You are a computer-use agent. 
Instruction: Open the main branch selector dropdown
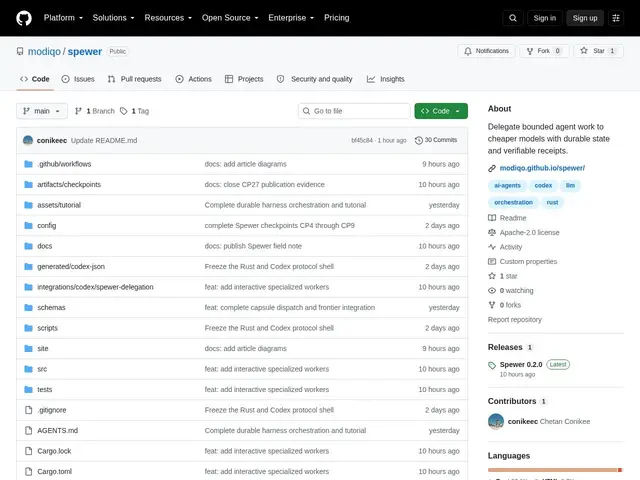point(42,111)
